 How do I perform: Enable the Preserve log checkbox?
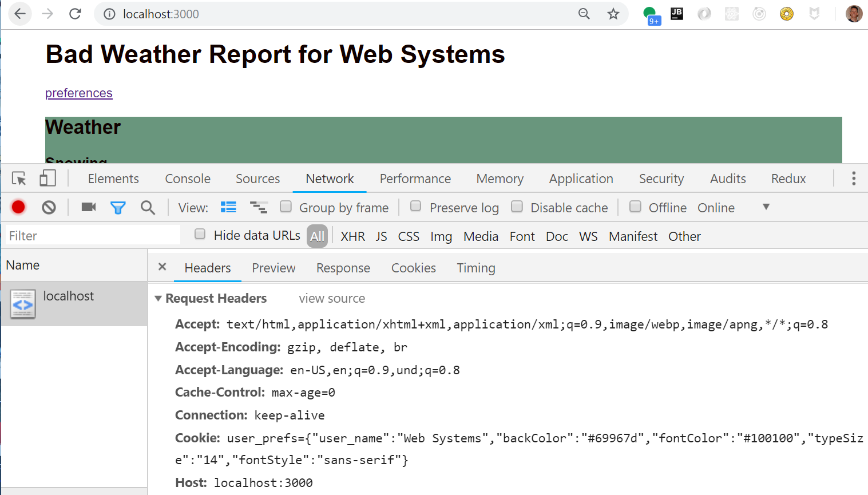pos(416,207)
